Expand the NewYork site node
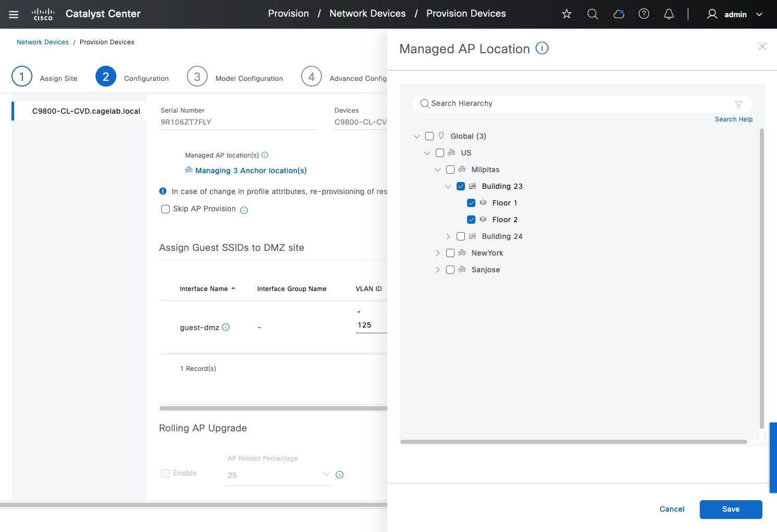The height and width of the screenshot is (532, 777). (x=438, y=253)
